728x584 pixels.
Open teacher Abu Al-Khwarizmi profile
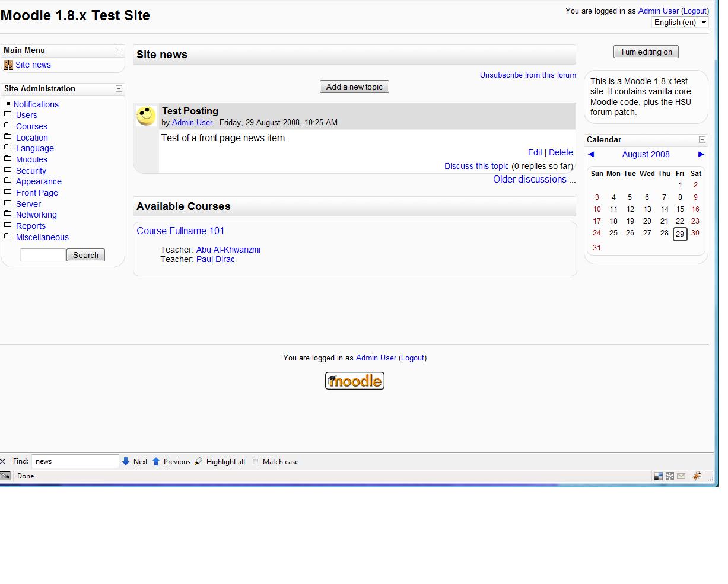point(228,250)
